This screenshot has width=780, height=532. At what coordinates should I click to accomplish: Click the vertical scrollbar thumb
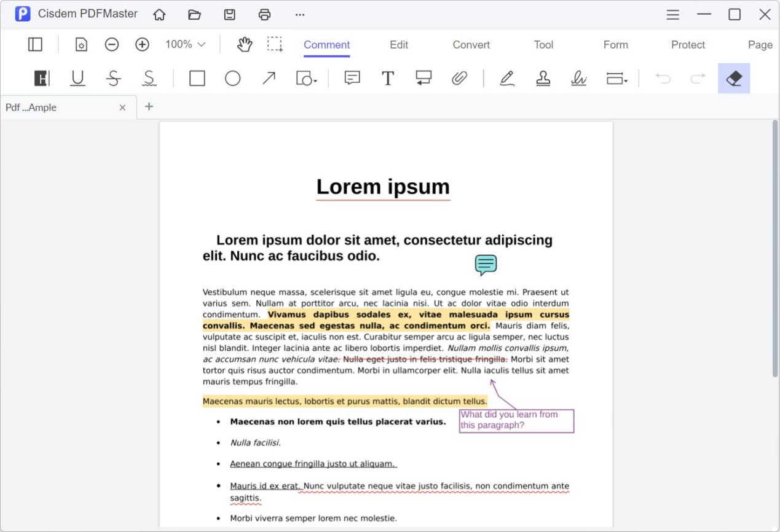[x=774, y=248]
